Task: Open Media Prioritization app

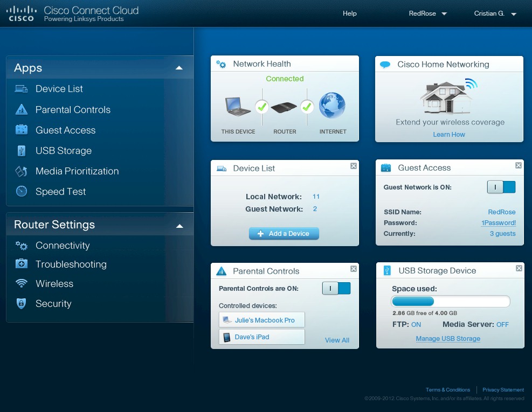Action: [77, 171]
